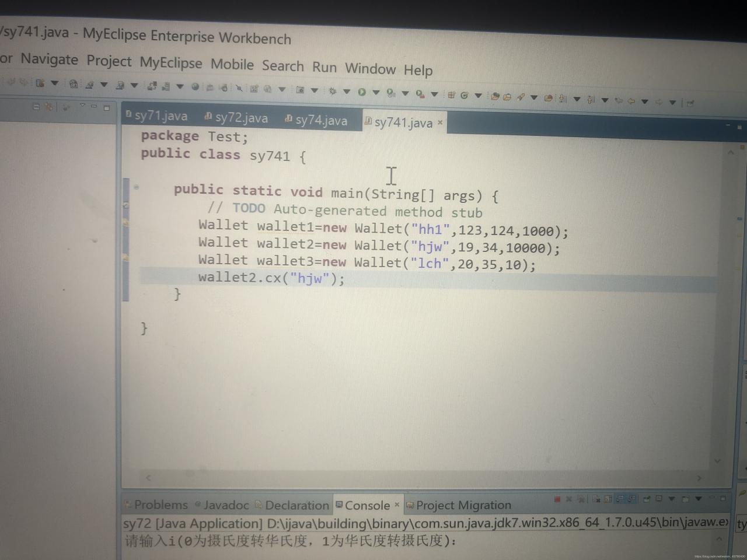This screenshot has height=560, width=747.
Task: Open the Search menu
Action: point(283,66)
